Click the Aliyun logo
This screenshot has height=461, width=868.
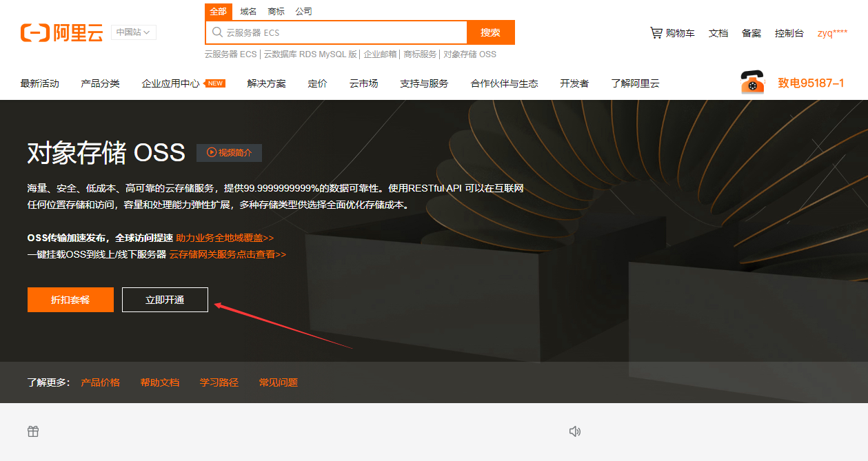61,32
